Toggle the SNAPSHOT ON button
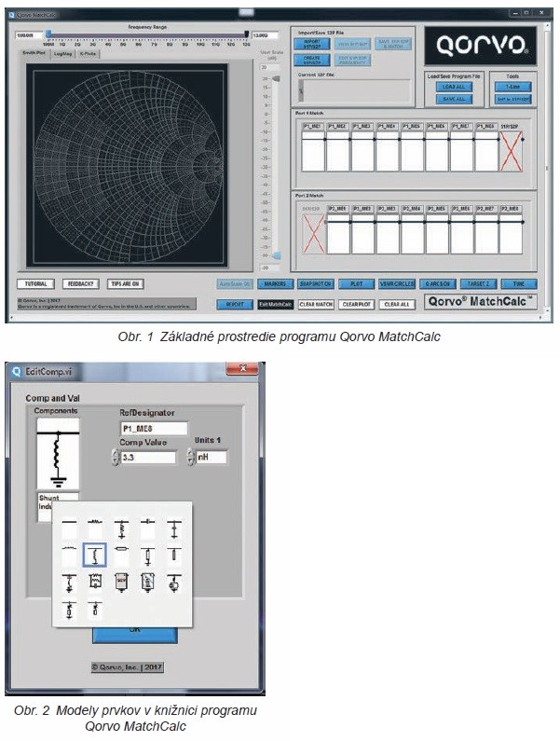Viewport: 560px width, 741px height. [x=316, y=284]
